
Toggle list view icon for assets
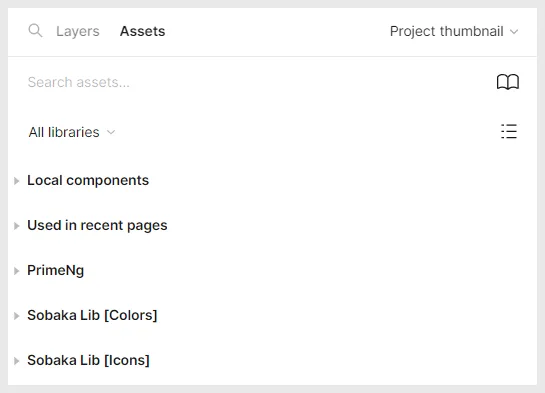[x=509, y=131]
